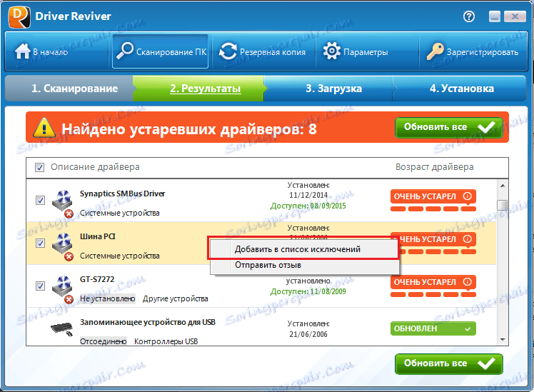Select step «1. Сканирование»
534x392 pixels.
tap(69, 89)
